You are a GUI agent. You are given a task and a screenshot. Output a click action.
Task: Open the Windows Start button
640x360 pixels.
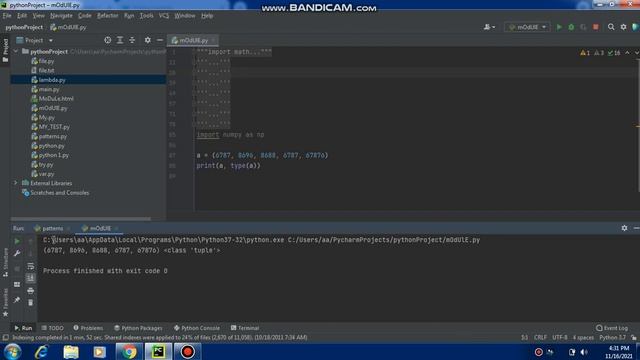pos(12,351)
